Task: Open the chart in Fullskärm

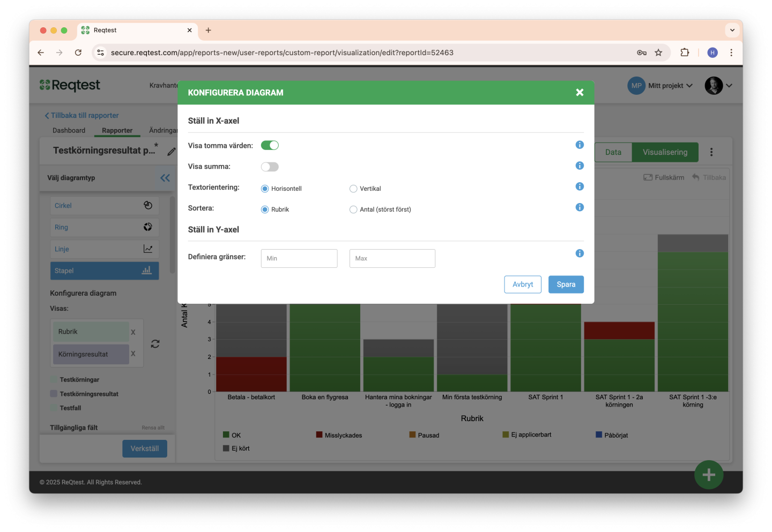Action: click(664, 177)
